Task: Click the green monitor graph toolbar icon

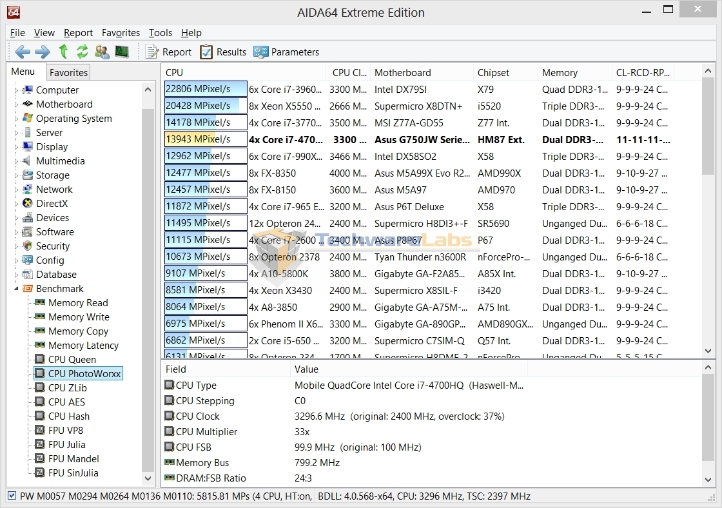Action: pos(122,52)
